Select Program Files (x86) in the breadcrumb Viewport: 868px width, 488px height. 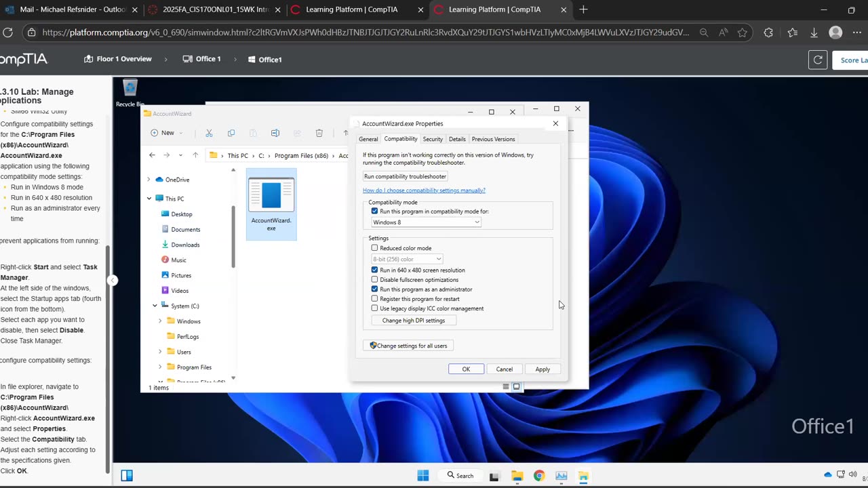click(301, 156)
